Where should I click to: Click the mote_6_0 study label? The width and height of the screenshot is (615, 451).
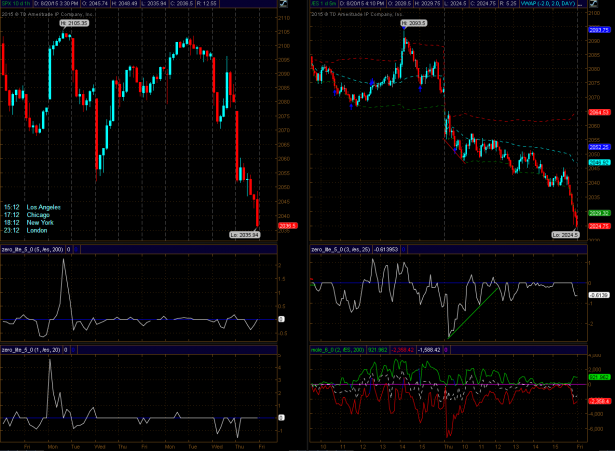click(x=340, y=349)
